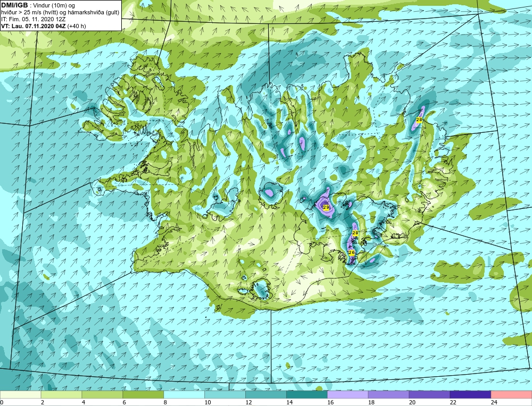Screen dimensions: 532x406
Task: Click the 'DMI/IGB' title text
Action: [14, 5]
